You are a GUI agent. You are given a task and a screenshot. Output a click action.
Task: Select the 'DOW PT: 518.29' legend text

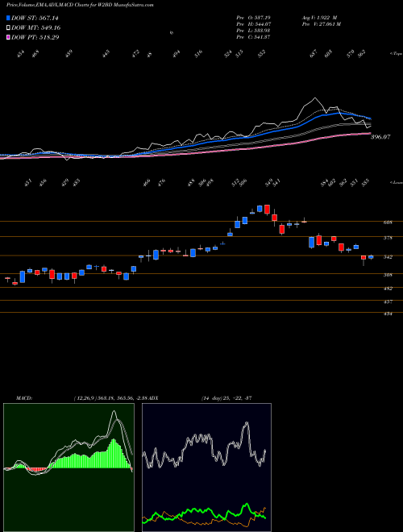coord(35,37)
